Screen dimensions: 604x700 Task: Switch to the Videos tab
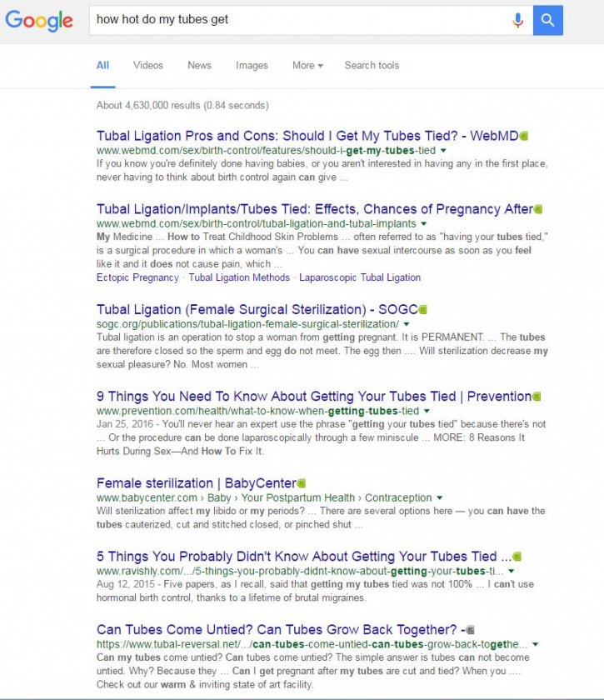point(147,65)
